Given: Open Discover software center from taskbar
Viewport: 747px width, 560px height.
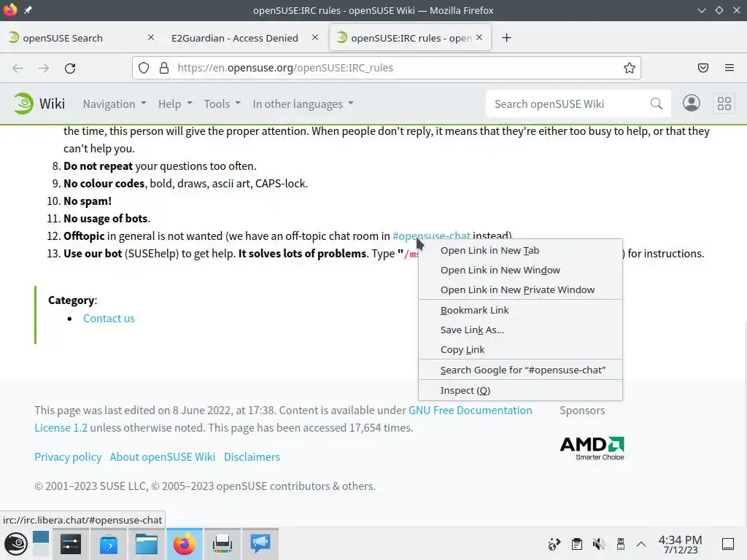Looking at the screenshot, I should pos(109,544).
